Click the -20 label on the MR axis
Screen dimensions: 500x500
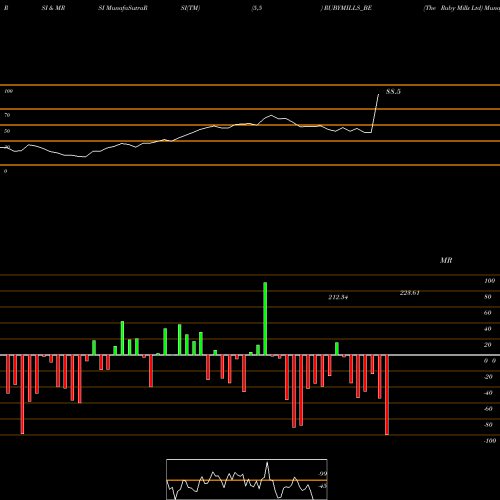[488, 377]
